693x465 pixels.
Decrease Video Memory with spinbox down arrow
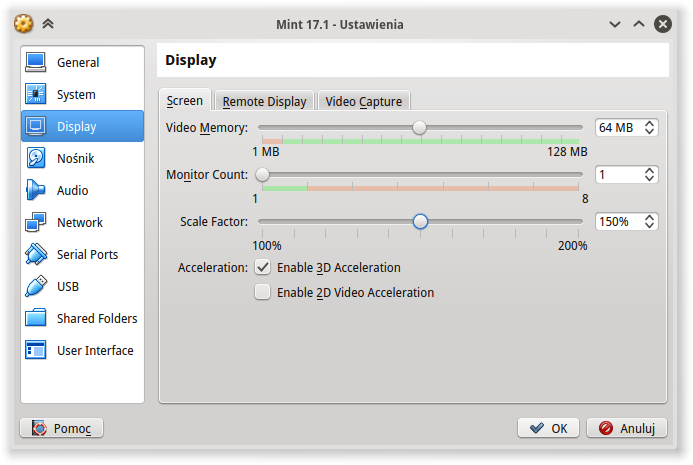[649, 131]
